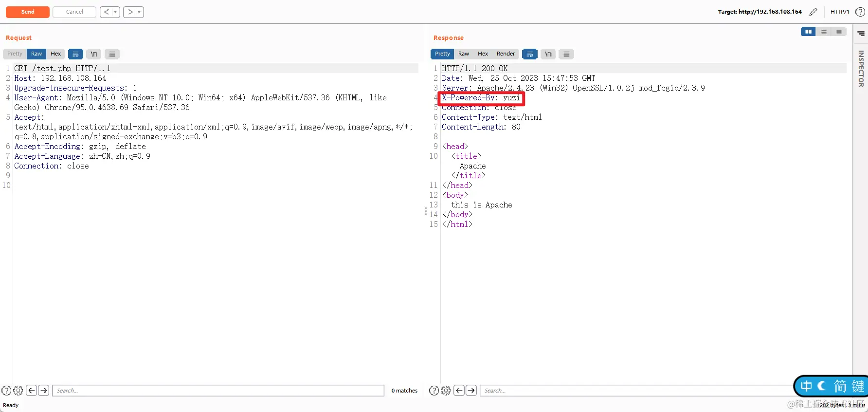The image size is (868, 412).
Task: Open the INSPECTOR side panel label
Action: tap(861, 69)
